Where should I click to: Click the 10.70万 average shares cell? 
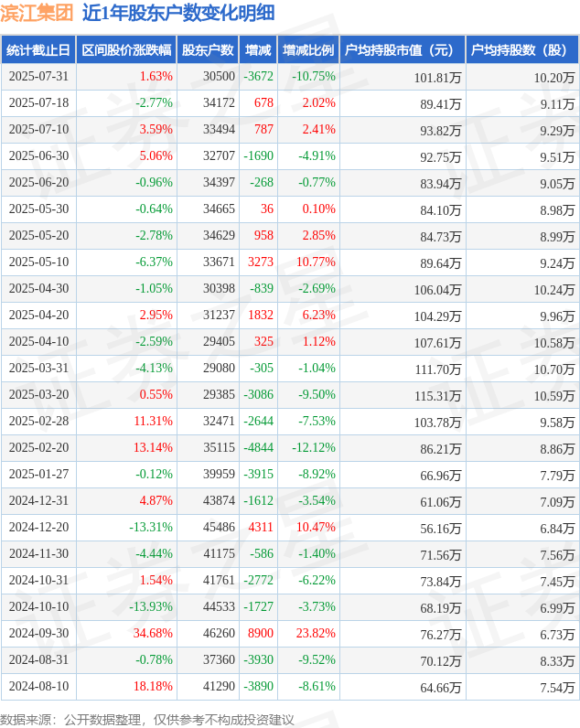click(x=554, y=369)
